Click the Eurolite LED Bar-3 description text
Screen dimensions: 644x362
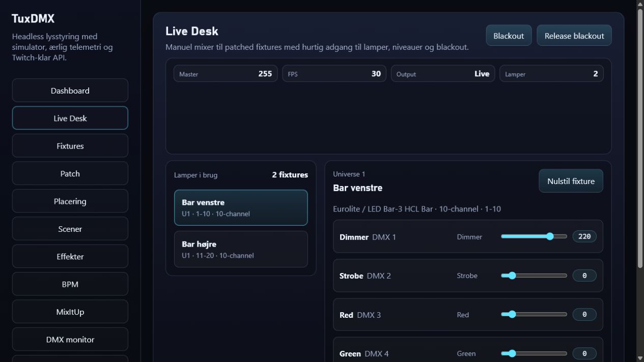point(417,209)
